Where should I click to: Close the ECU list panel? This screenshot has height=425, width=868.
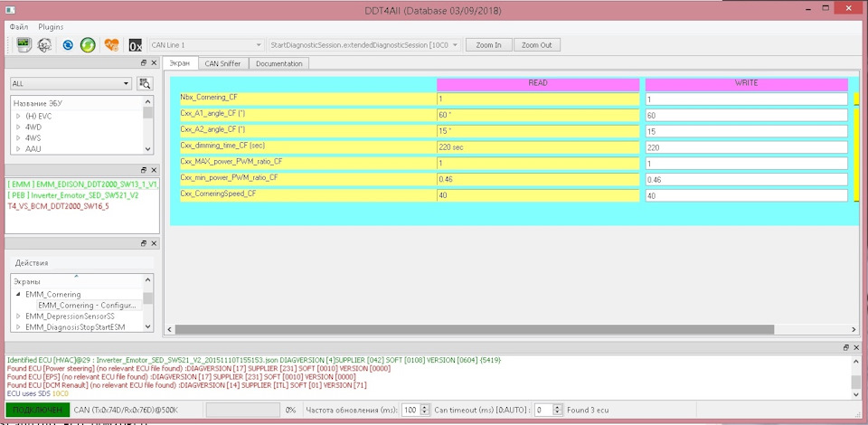pos(154,63)
